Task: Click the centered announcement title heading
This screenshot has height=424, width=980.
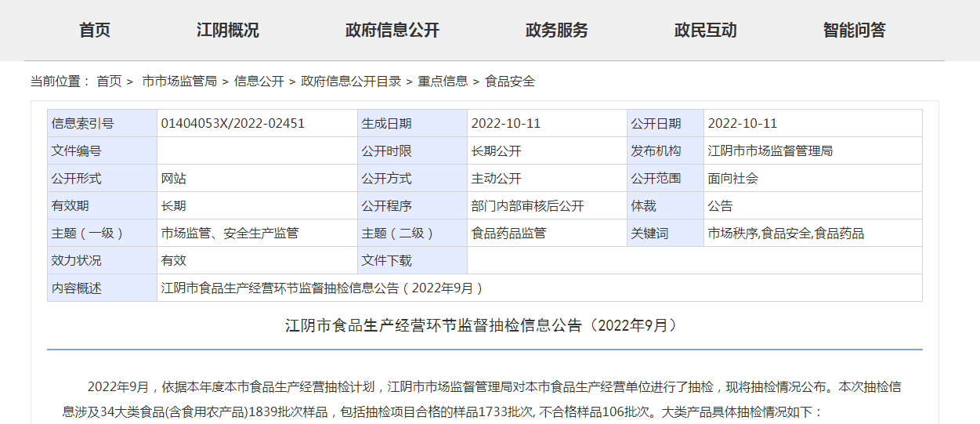Action: tap(482, 325)
